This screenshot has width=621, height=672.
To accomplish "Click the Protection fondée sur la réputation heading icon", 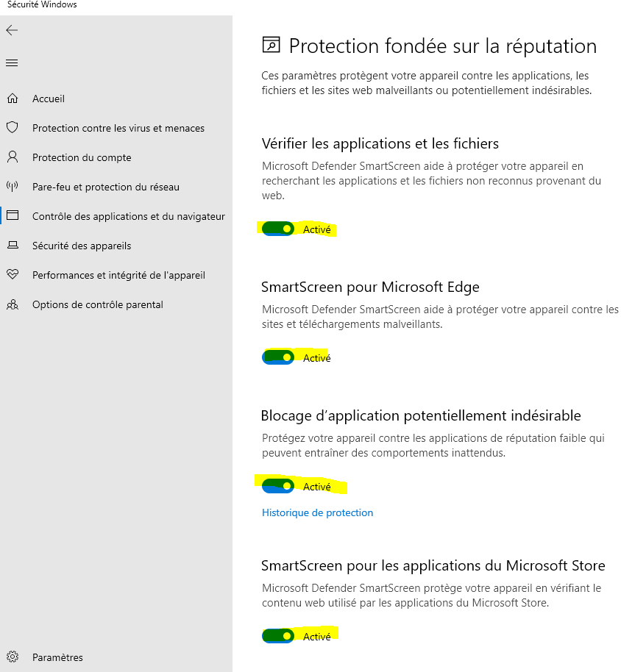I will coord(272,46).
